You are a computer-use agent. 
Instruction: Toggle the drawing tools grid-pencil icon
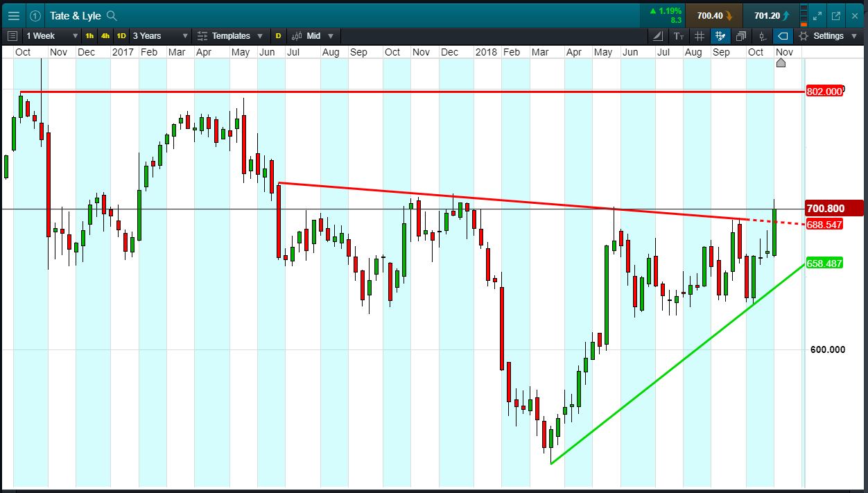[x=720, y=36]
